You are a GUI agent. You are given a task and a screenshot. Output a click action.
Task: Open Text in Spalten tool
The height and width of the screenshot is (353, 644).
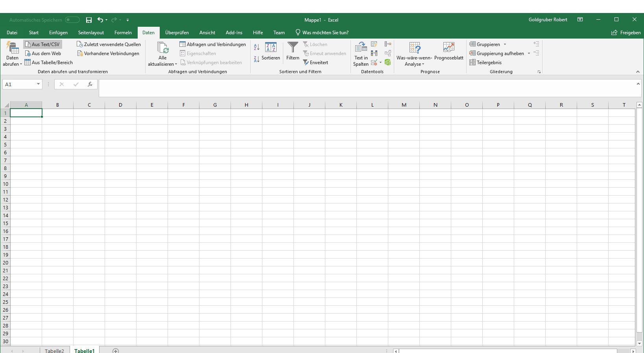pos(361,54)
